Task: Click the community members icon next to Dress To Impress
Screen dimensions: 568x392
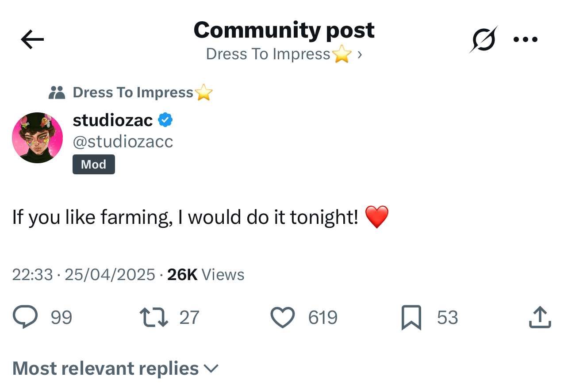Action: [x=57, y=92]
